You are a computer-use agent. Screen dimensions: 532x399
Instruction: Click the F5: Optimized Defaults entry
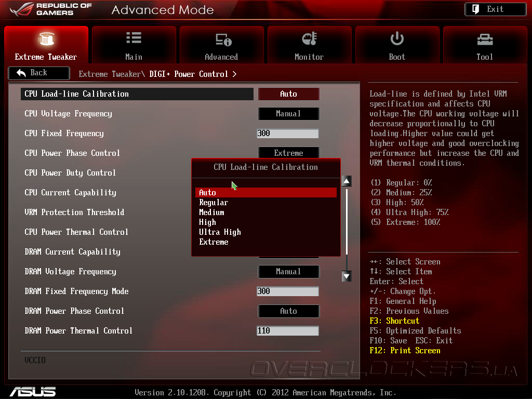point(415,330)
